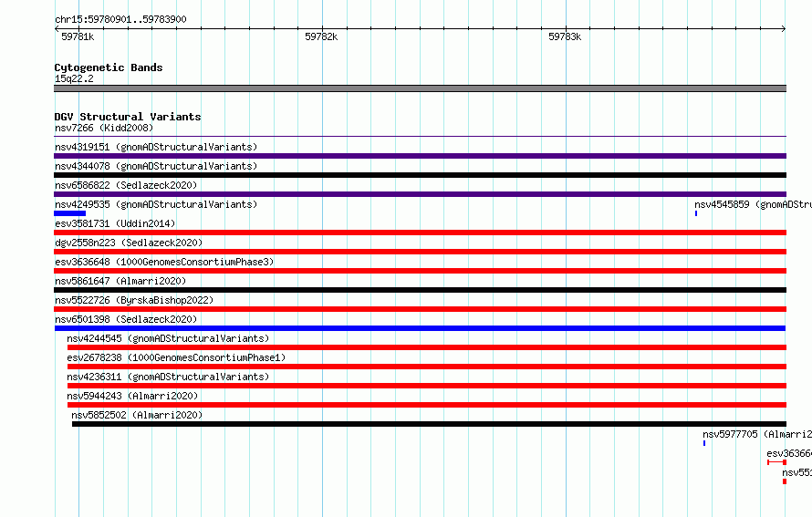Click the chr15:59780901..59783900 coordinates text
812x517 pixels.
120,19
